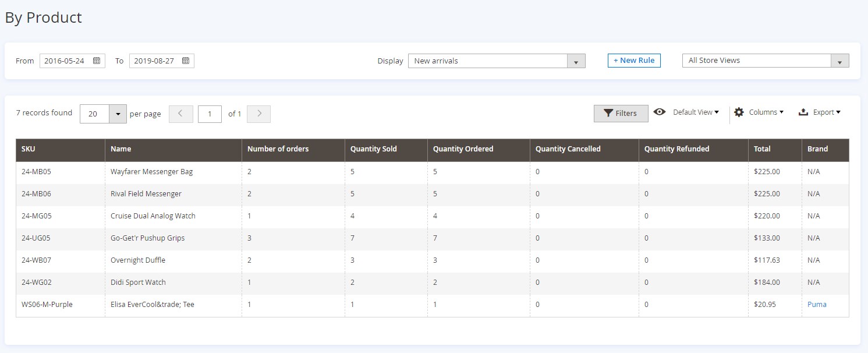The height and width of the screenshot is (353, 868).
Task: Open the From date calendar icon
Action: (x=97, y=61)
